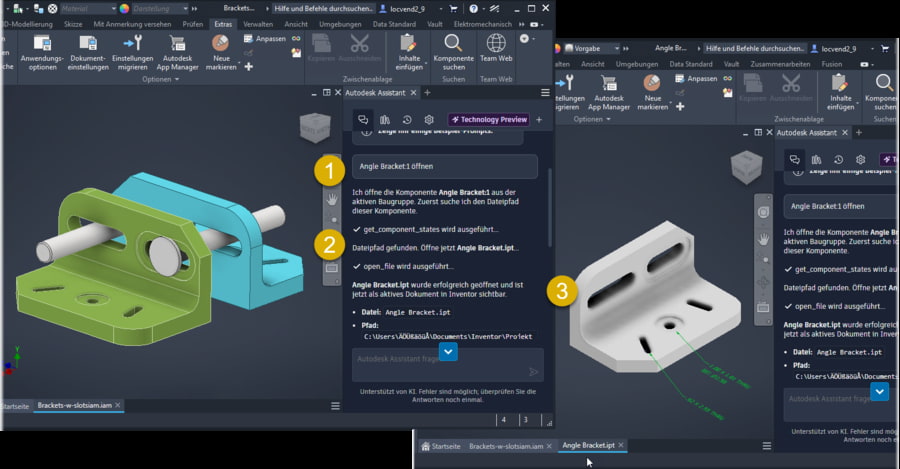Open Dokumenteinstellungen in the left window ribbon
The height and width of the screenshot is (469, 900).
pyautogui.click(x=88, y=53)
